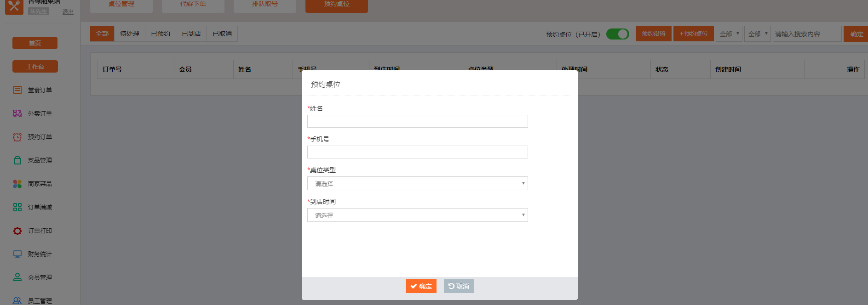This screenshot has width=868, height=305.
Task: Confirm the reservation with 确定 button
Action: point(421,286)
